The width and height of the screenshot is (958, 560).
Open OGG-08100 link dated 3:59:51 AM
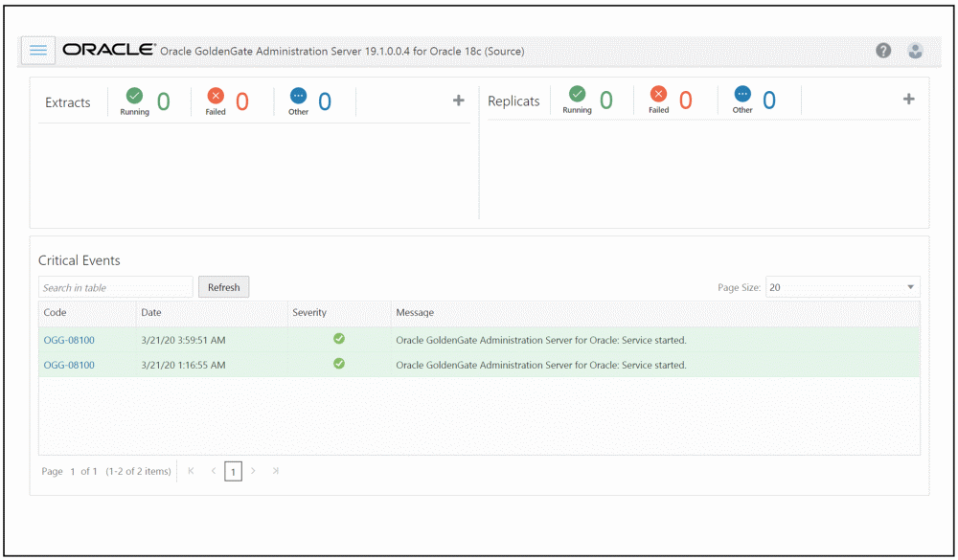pos(69,340)
